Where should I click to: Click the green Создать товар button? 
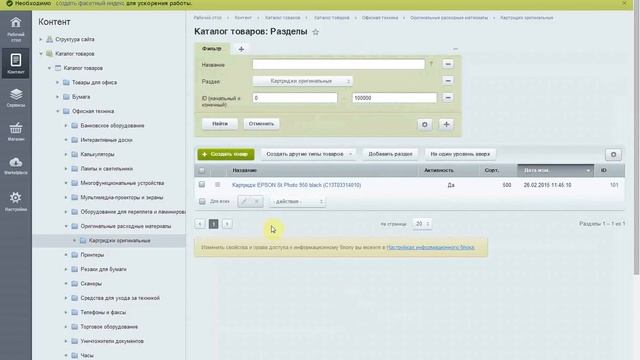(x=226, y=154)
